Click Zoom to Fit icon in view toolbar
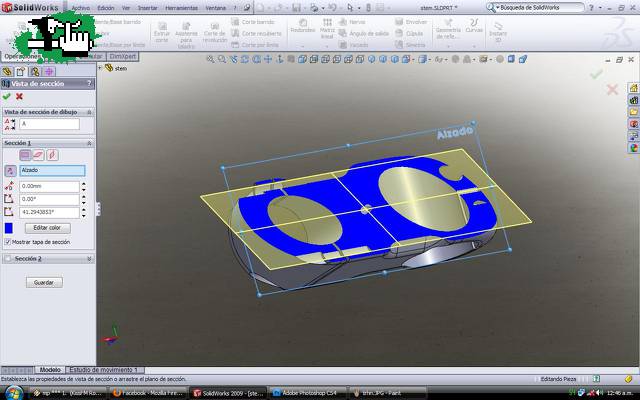Viewport: 640px width, 400px height. pos(210,60)
